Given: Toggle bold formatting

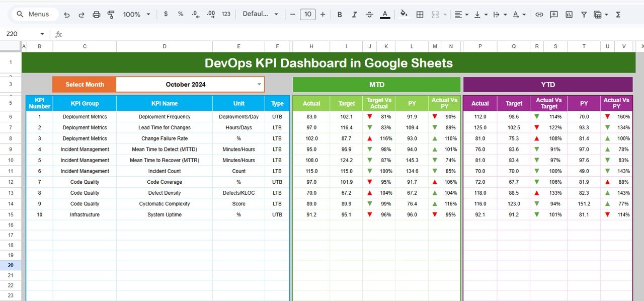Looking at the screenshot, I should [340, 14].
